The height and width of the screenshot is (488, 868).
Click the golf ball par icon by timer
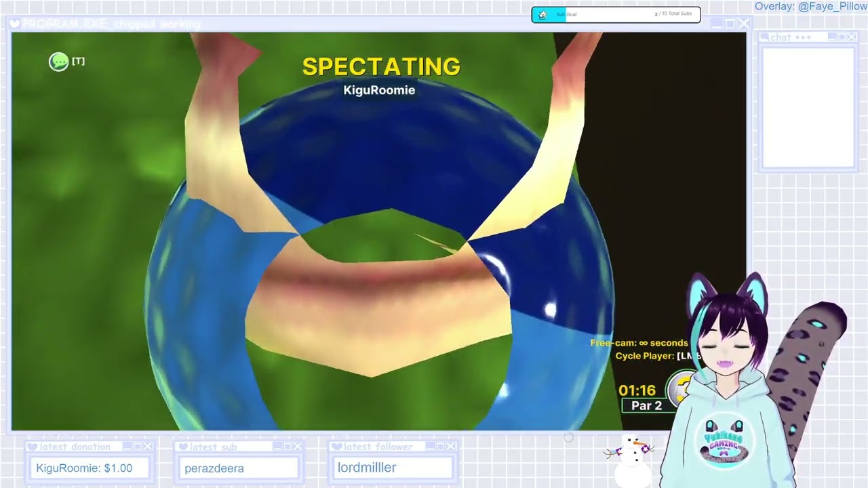[x=680, y=389]
